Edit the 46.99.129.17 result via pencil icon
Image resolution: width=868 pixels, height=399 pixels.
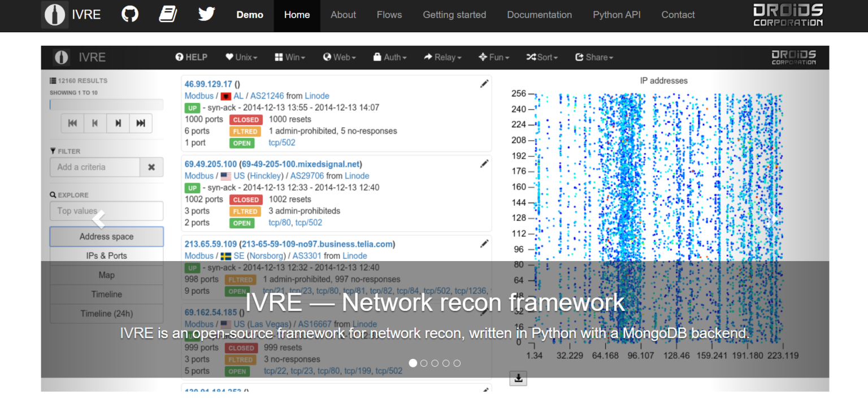click(484, 83)
